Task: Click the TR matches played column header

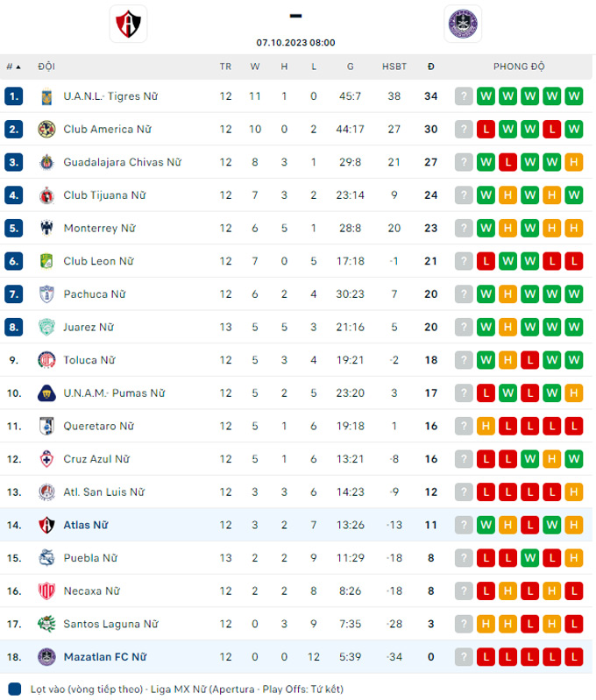Action: point(226,67)
